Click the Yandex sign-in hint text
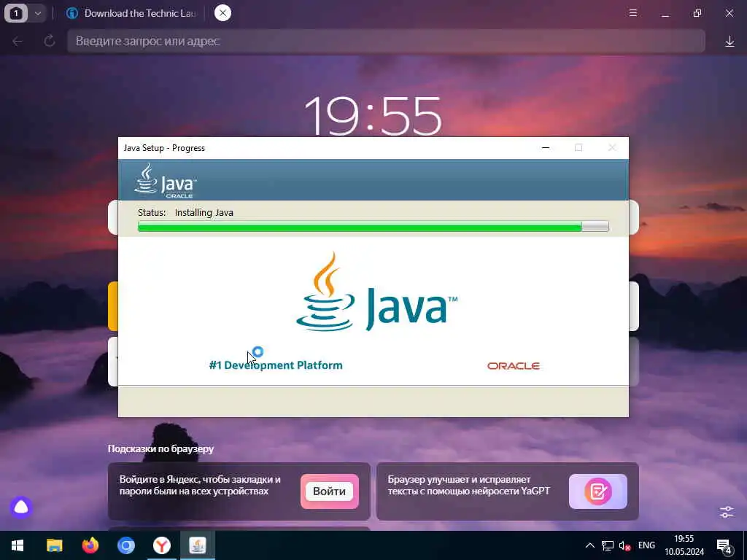The height and width of the screenshot is (560, 747). (200, 485)
